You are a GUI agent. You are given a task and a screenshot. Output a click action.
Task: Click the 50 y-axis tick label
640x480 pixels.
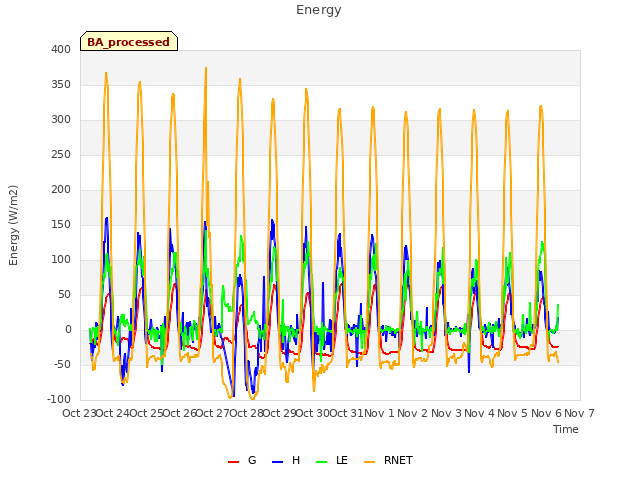coord(64,294)
